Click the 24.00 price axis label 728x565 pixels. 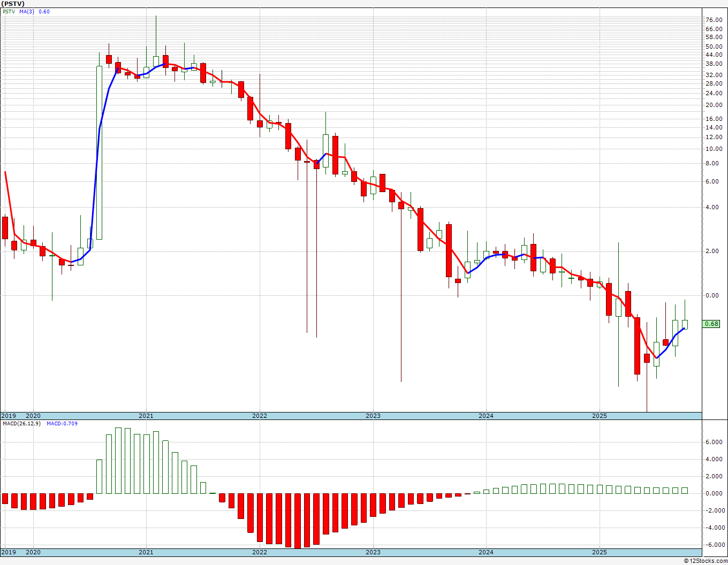click(715, 93)
